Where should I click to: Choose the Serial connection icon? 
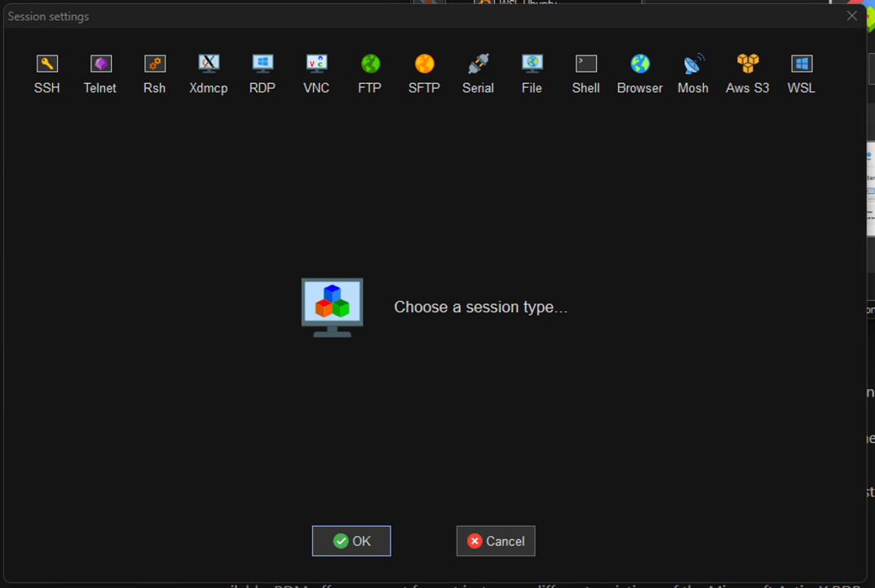478,64
